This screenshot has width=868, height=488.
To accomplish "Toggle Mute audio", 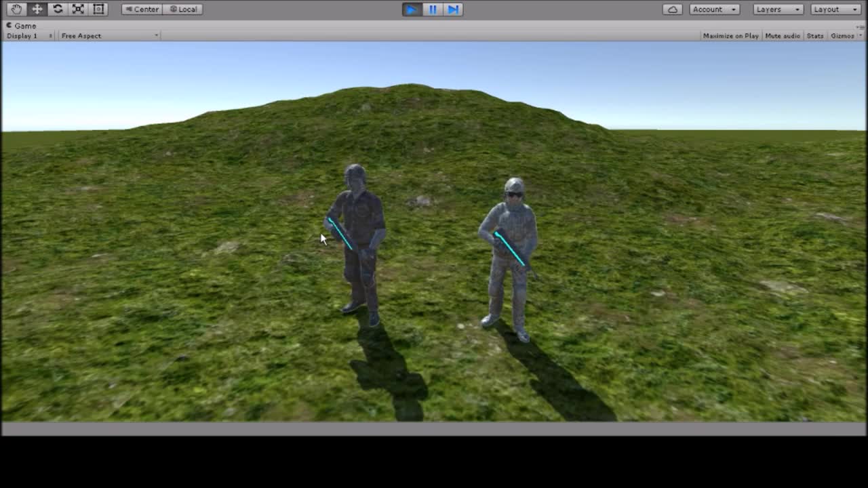I will (x=783, y=36).
